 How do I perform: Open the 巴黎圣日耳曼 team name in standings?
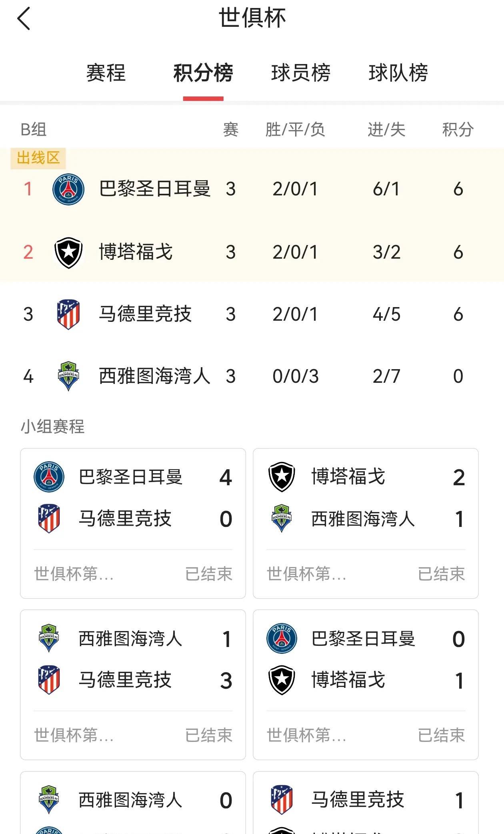point(155,189)
